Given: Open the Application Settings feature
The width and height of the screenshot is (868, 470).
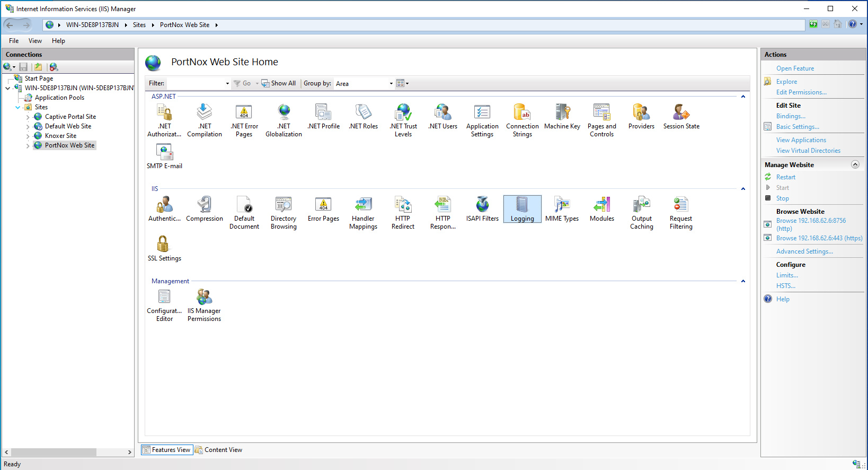Looking at the screenshot, I should [x=482, y=120].
